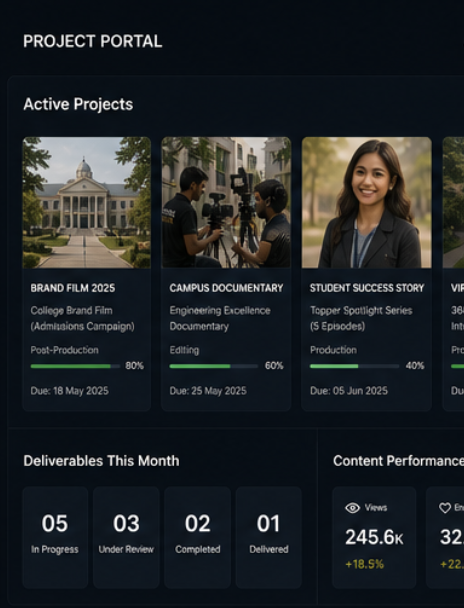
Task: Click 'Engineering Excellence Documentary' description
Action: point(220,319)
